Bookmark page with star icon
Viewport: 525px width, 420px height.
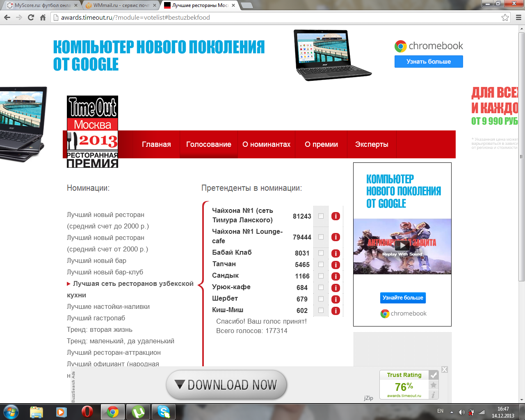click(505, 17)
